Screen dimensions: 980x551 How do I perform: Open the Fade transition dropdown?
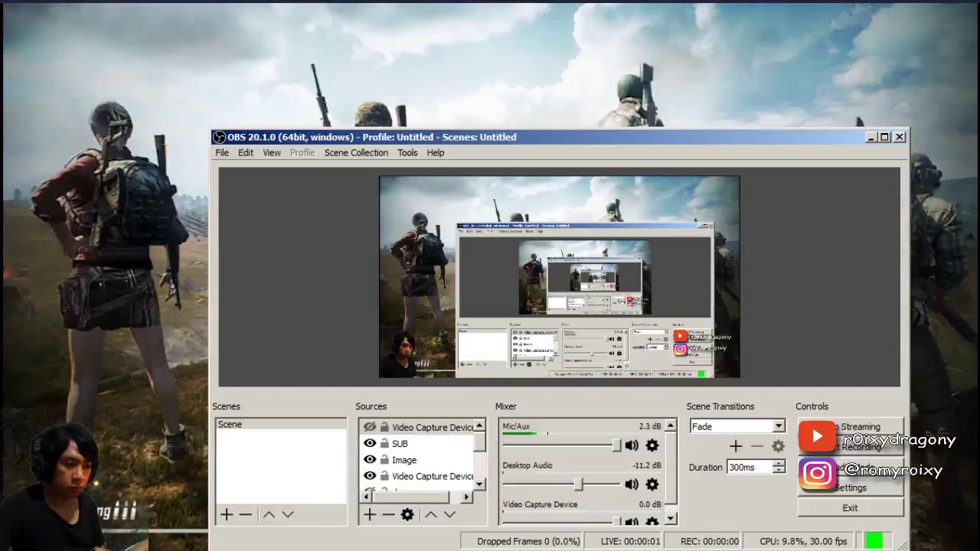pos(779,426)
